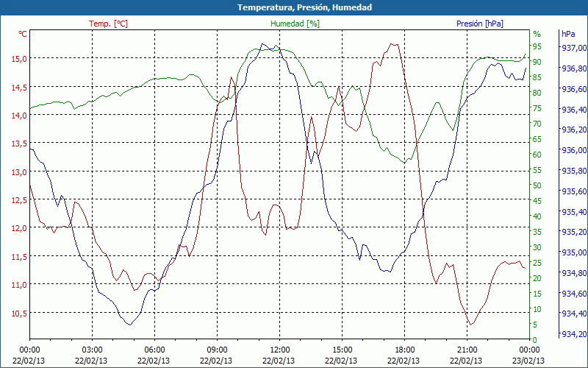
Task: Click the 50 humidity axis value
Action: pyautogui.click(x=537, y=185)
